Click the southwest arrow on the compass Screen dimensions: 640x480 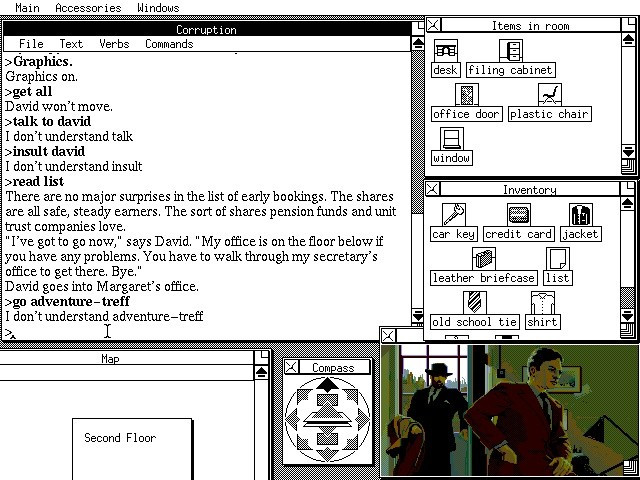pyautogui.click(x=305, y=442)
